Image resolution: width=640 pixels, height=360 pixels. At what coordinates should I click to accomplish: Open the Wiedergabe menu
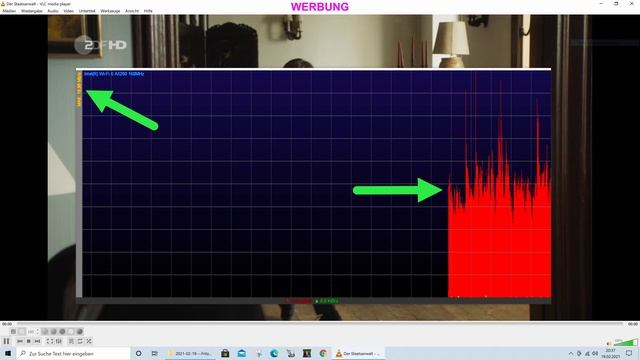point(31,11)
